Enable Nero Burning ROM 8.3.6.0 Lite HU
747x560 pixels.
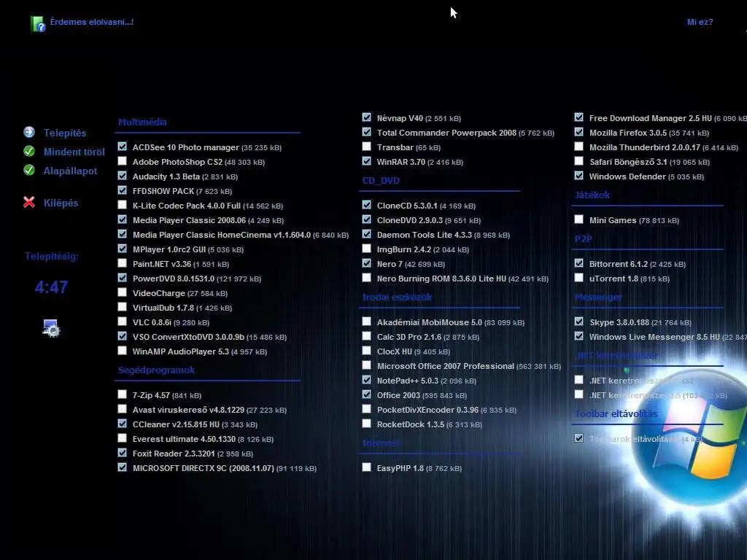[x=366, y=278]
